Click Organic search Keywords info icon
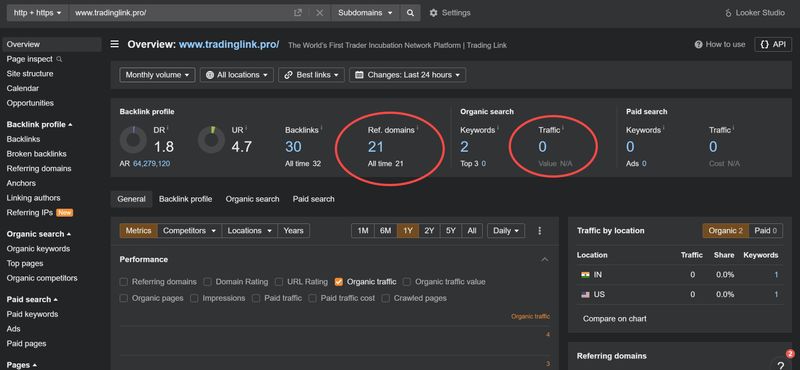 [x=498, y=128]
